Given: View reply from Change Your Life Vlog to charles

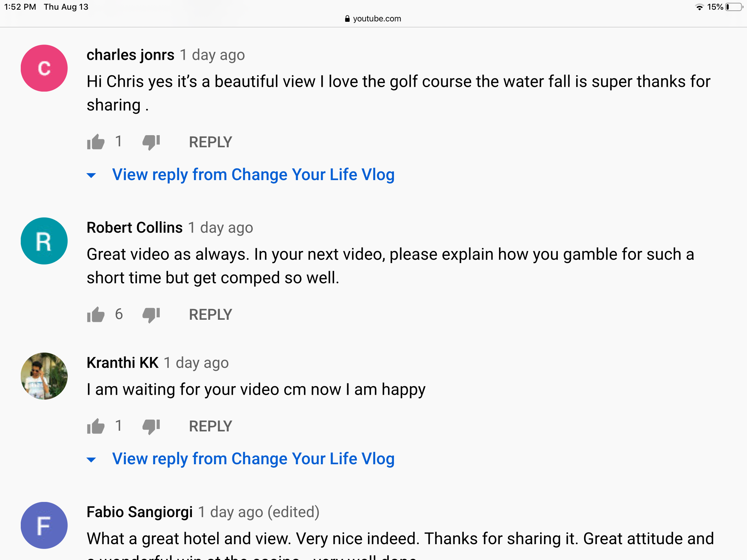Looking at the screenshot, I should coord(253,175).
